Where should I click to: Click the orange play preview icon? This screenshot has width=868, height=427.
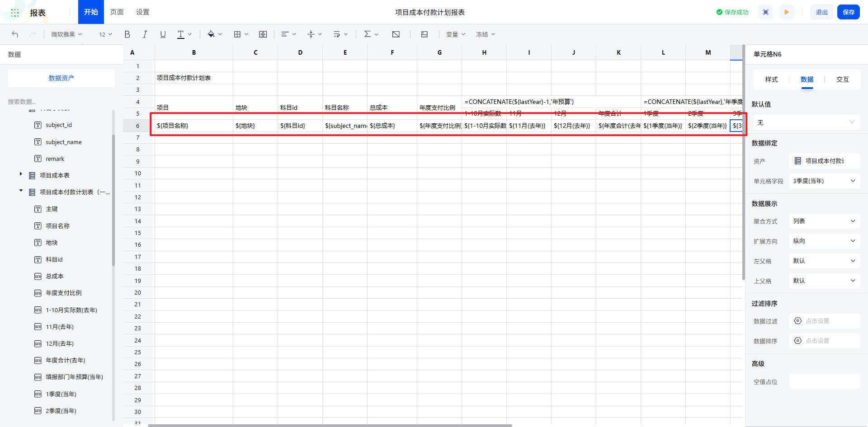pos(787,12)
